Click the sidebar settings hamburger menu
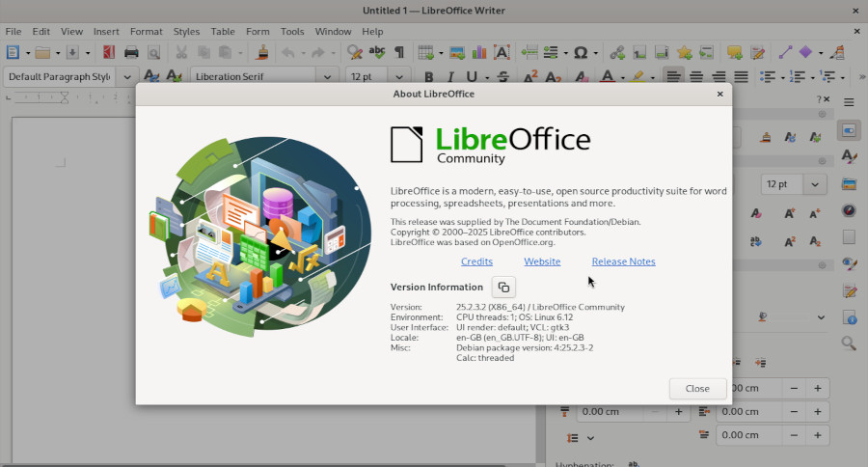 (x=849, y=102)
